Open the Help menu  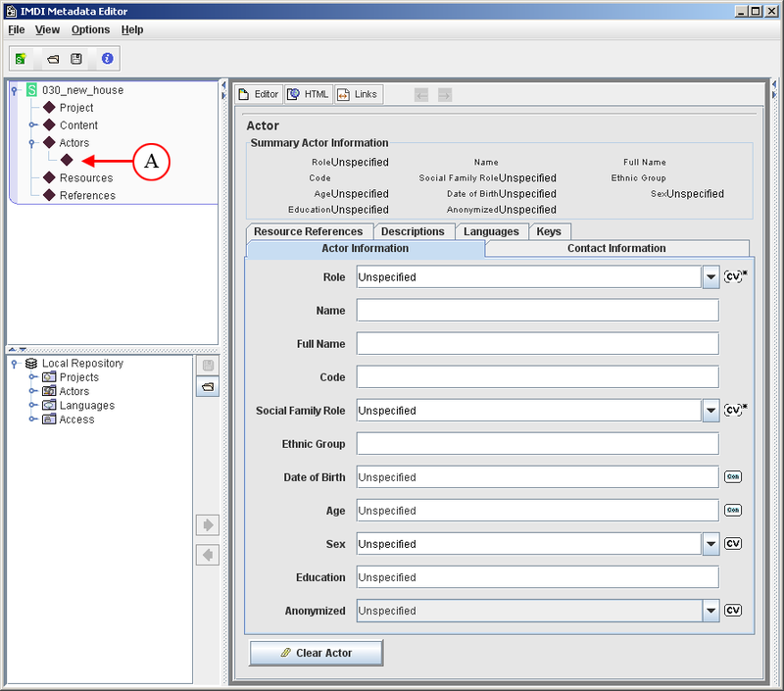[x=132, y=29]
